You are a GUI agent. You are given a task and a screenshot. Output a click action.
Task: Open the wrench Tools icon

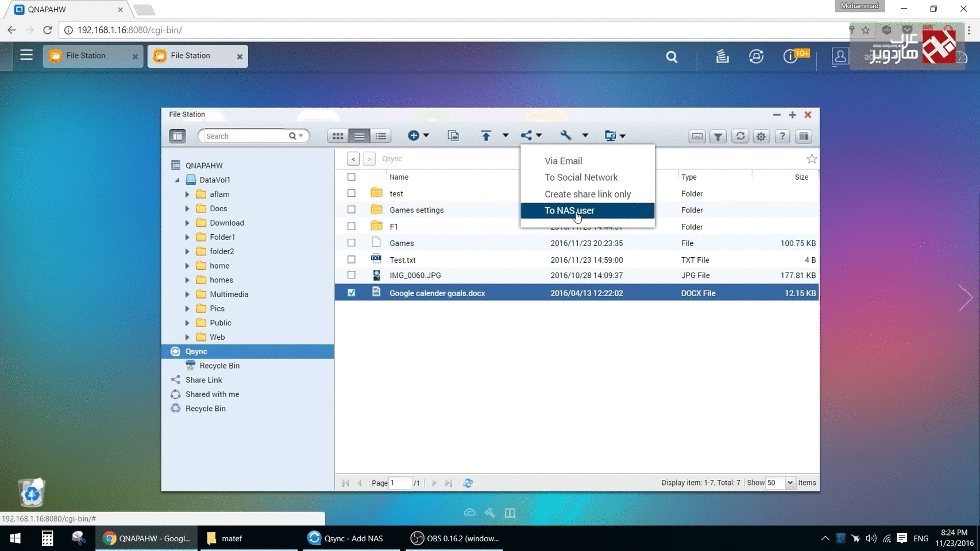(x=566, y=135)
